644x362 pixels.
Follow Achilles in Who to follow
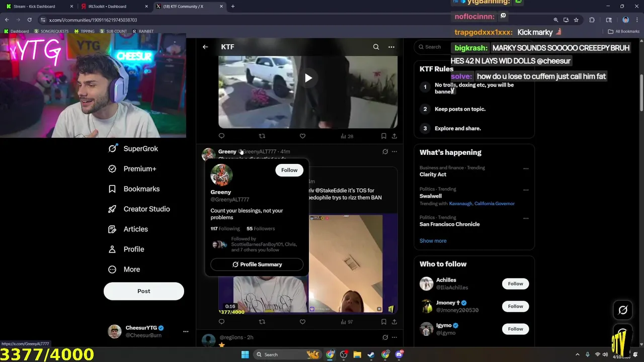515,284
